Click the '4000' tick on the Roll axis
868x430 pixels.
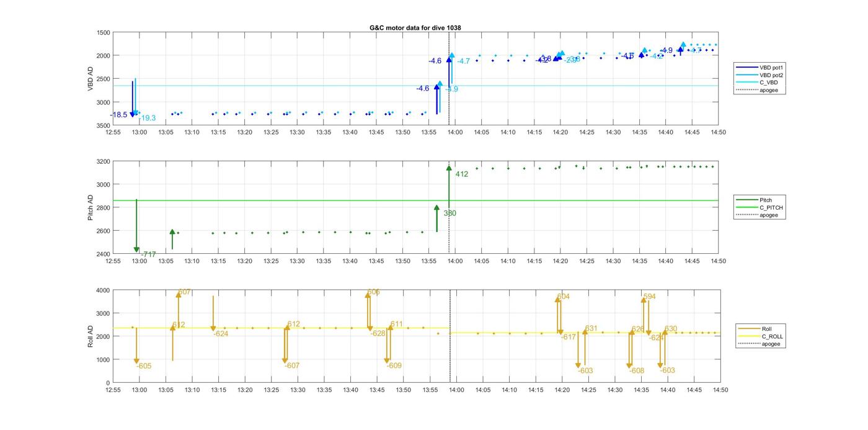coord(104,290)
